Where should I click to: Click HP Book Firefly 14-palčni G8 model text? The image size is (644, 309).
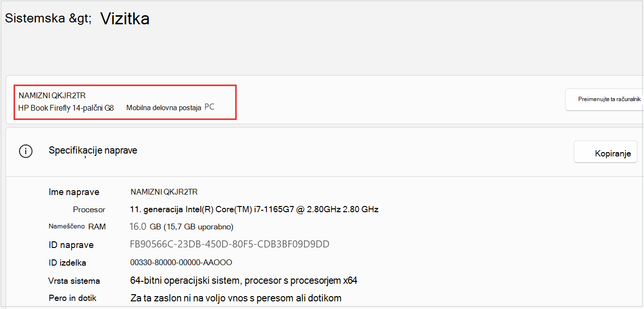tap(66, 108)
